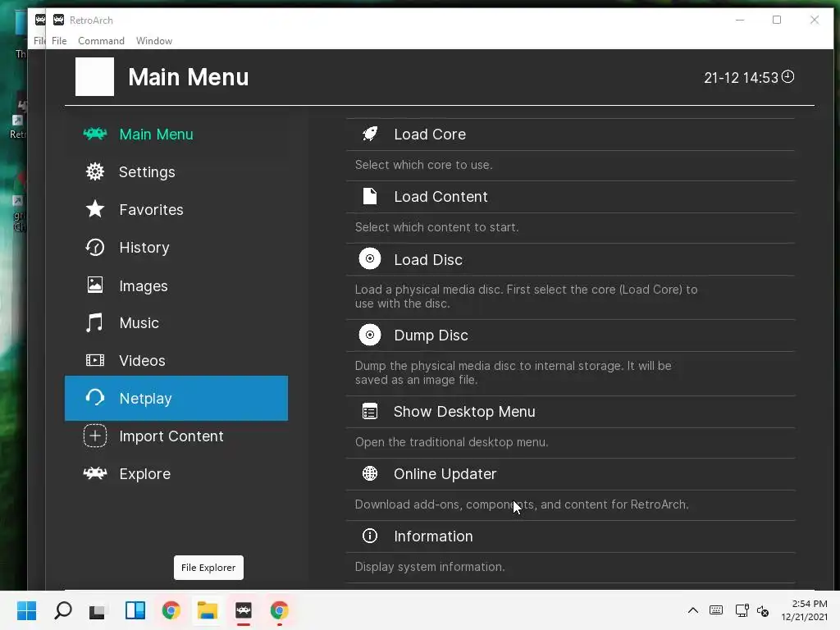
Task: Open Task View on the taskbar
Action: (98, 610)
